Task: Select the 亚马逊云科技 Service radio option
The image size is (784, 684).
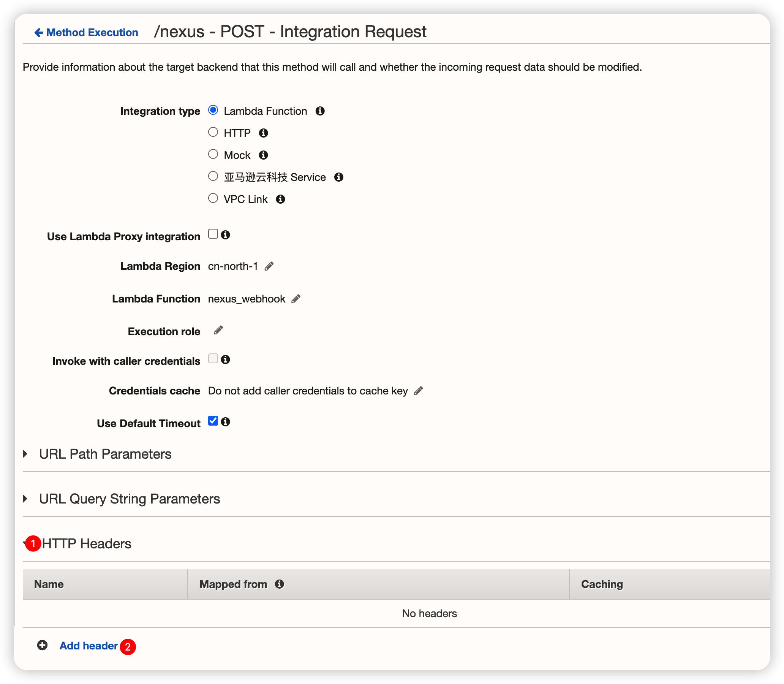Action: [213, 176]
